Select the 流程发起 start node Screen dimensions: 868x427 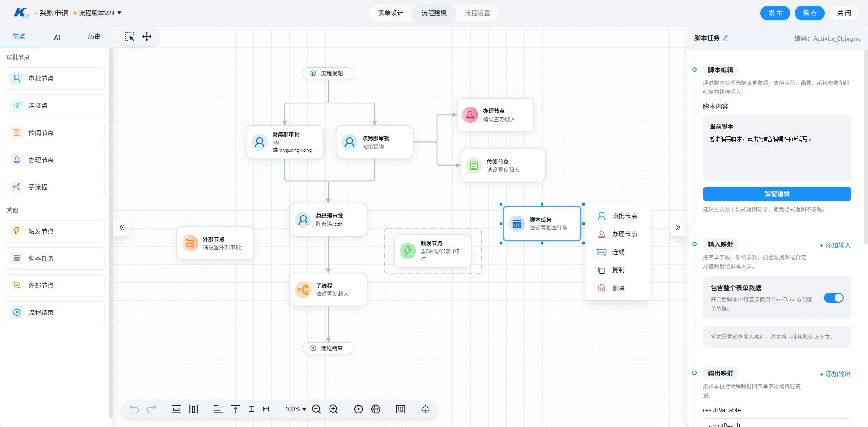[328, 74]
